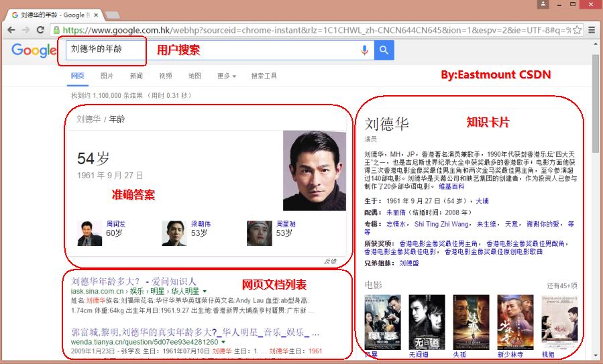This screenshot has width=603, height=364.
Task: Click 还有45+项 to see more movies
Action: click(562, 286)
